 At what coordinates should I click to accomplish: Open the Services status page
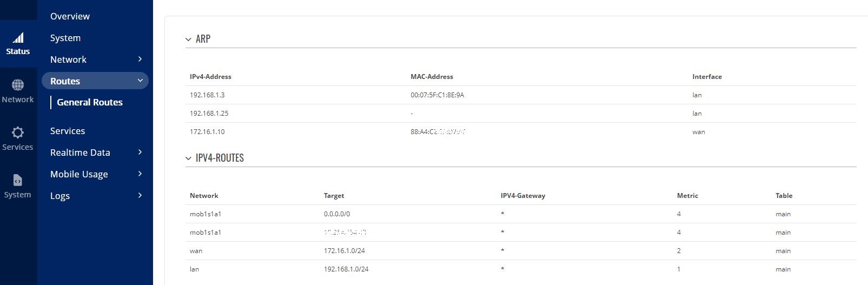68,131
